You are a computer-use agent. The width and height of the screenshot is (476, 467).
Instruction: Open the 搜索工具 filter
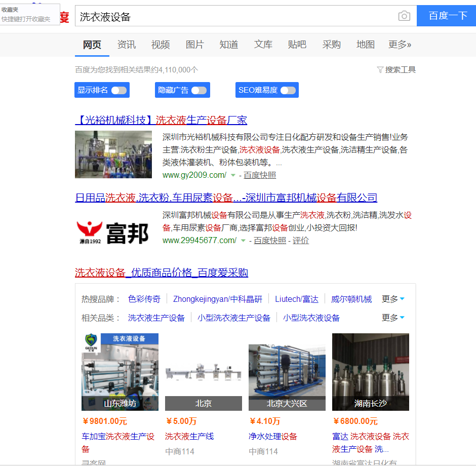(x=396, y=70)
